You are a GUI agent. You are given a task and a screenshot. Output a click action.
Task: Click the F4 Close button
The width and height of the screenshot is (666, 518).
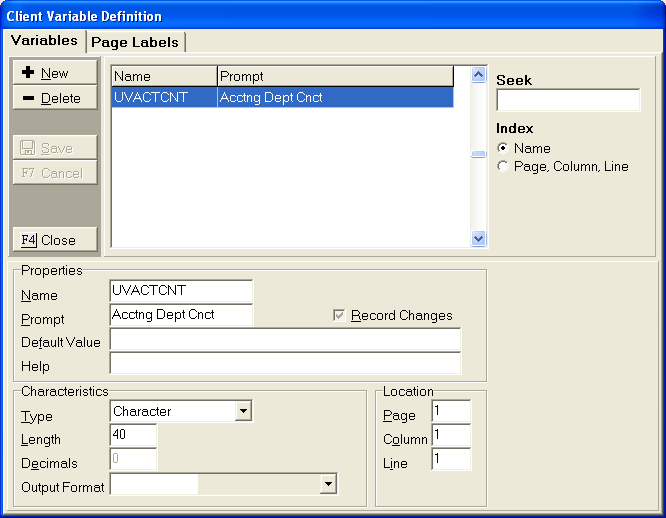tap(54, 240)
